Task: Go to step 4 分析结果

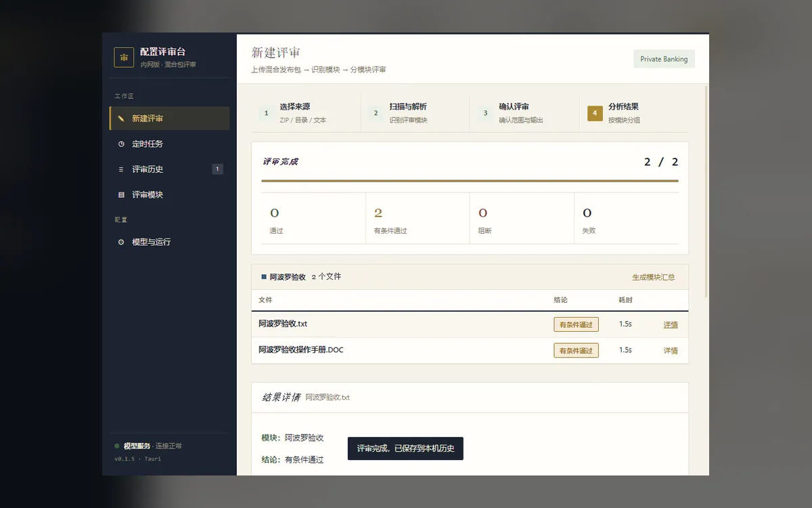Action: [x=634, y=113]
